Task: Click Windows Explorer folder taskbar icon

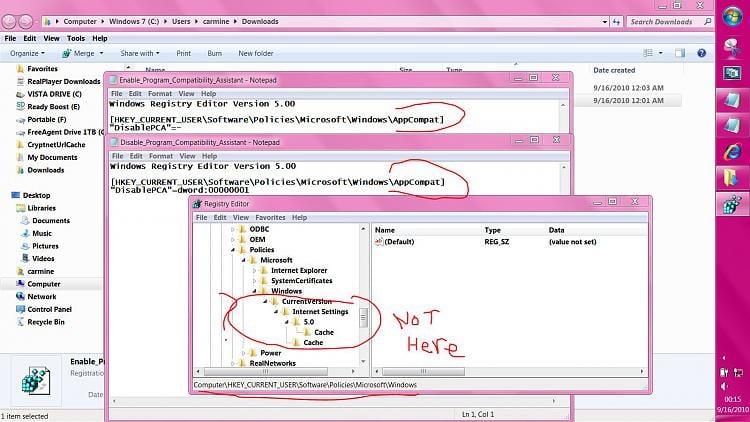Action: click(731, 178)
